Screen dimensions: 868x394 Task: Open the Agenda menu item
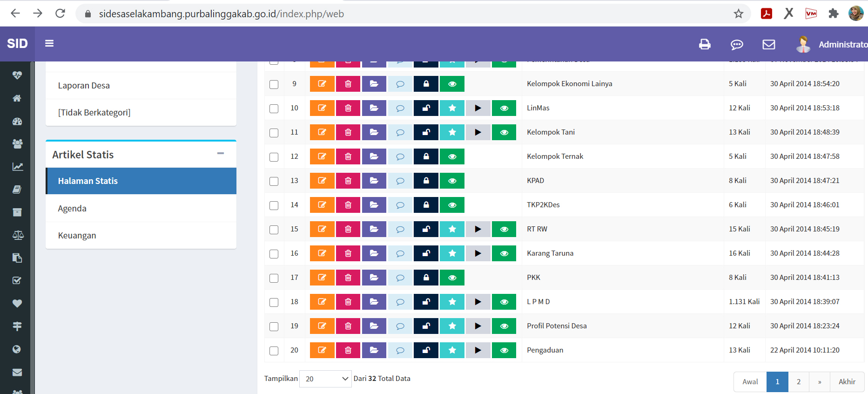141,208
